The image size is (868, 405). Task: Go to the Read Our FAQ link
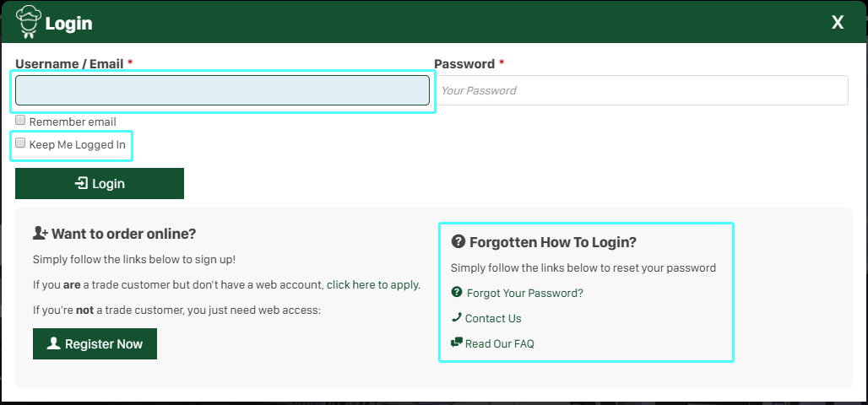pyautogui.click(x=499, y=344)
